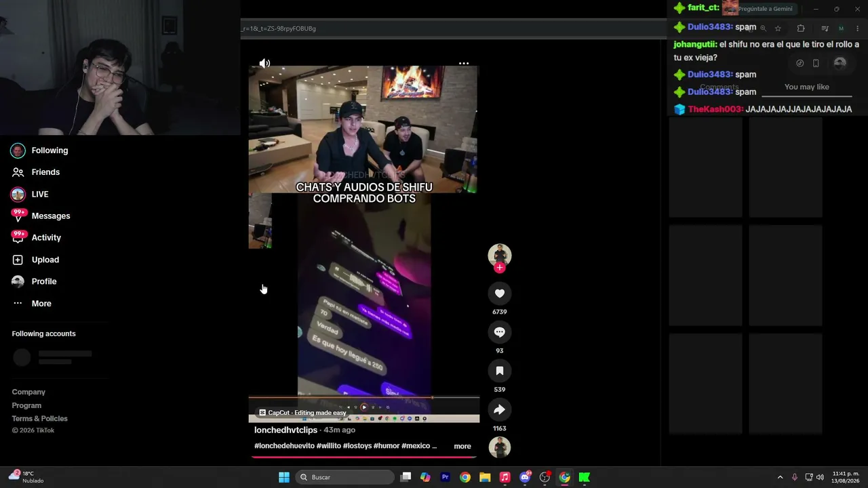
Task: Expand the caption with the more button
Action: coord(462,446)
